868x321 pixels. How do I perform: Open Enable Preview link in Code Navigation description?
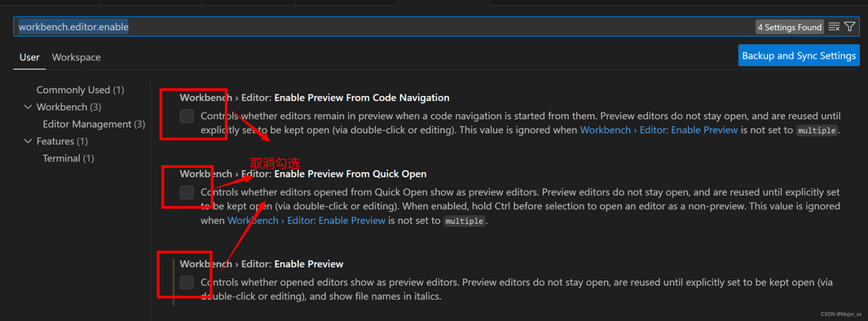pos(659,130)
